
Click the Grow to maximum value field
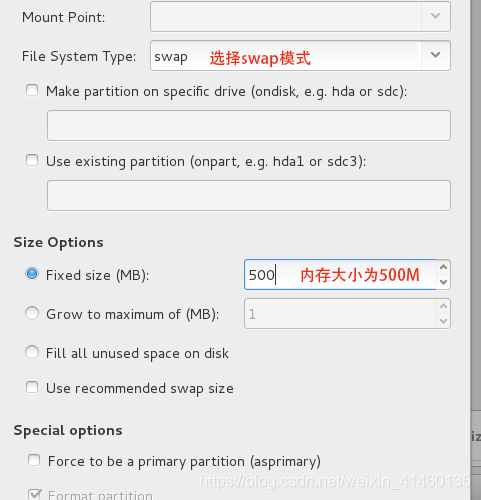point(340,314)
